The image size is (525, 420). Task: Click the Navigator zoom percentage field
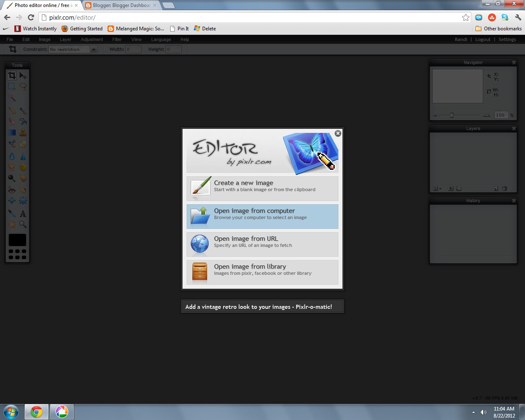tap(501, 115)
